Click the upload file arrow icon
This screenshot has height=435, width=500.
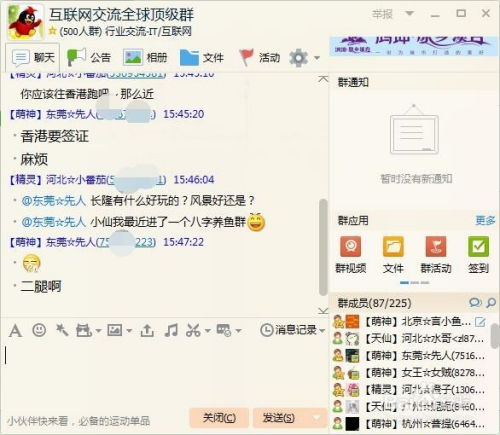(x=147, y=330)
